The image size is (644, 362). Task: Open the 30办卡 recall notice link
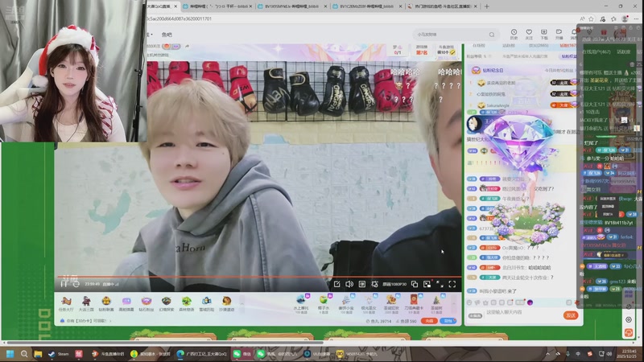click(x=86, y=321)
